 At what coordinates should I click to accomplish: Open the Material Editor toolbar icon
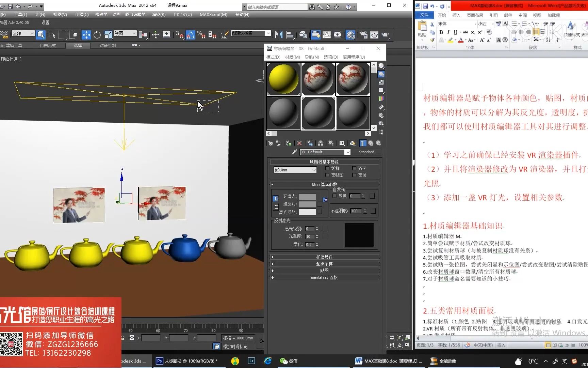(350, 35)
